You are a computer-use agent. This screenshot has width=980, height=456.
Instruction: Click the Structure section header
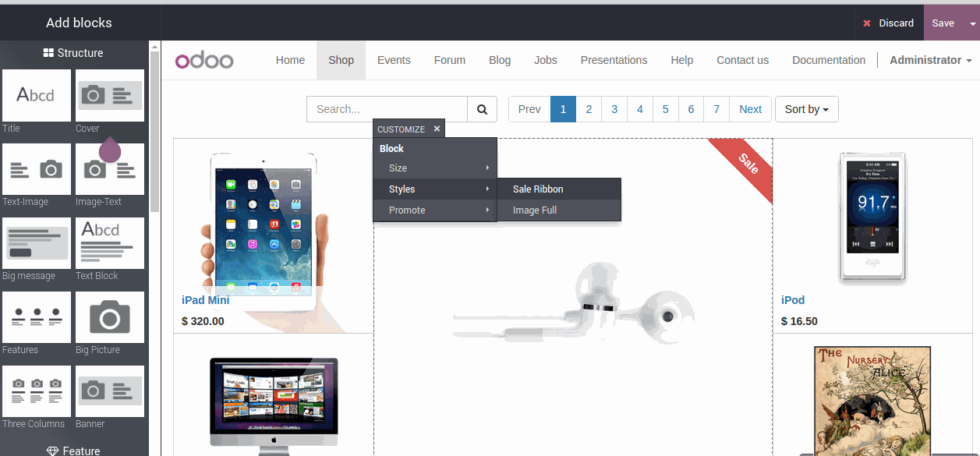(x=73, y=53)
